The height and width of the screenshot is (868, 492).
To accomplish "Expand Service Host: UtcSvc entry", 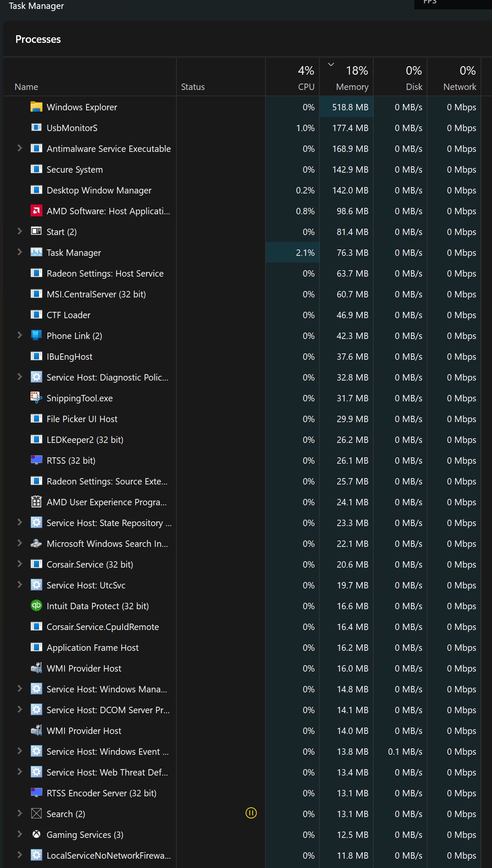I will 20,585.
